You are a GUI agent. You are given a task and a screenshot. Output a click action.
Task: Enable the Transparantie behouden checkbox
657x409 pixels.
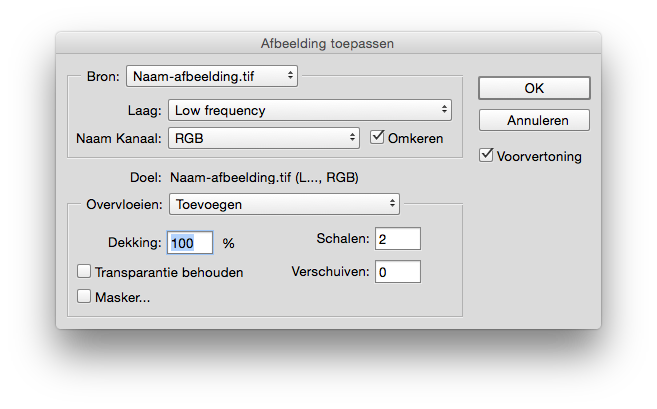(x=84, y=271)
